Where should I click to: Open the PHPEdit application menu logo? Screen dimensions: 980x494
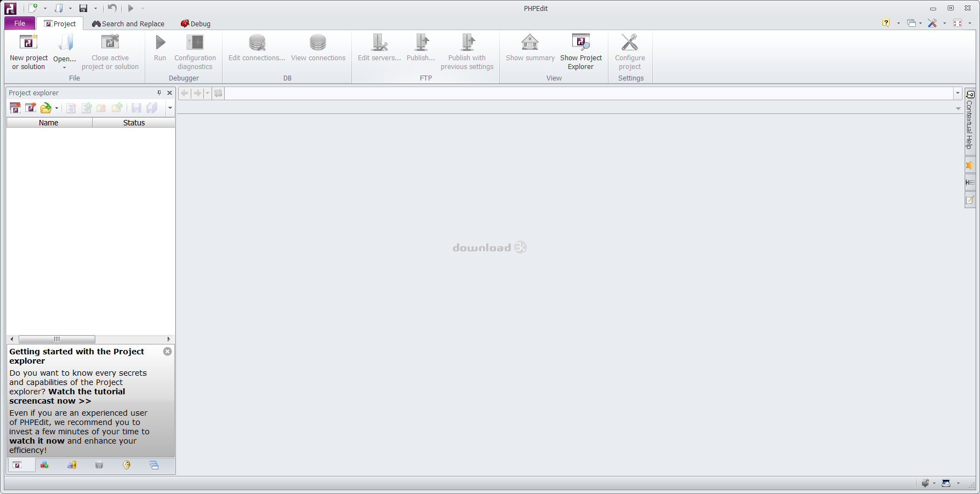[x=10, y=8]
